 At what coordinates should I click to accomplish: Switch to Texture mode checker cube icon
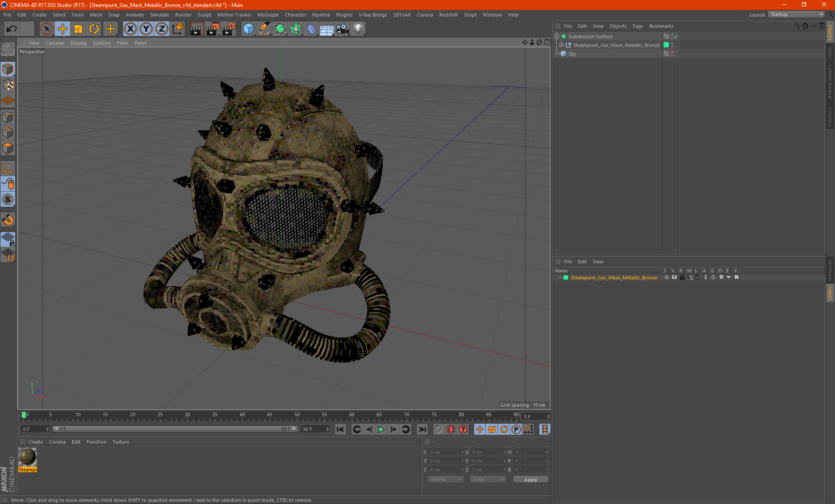pyautogui.click(x=8, y=85)
